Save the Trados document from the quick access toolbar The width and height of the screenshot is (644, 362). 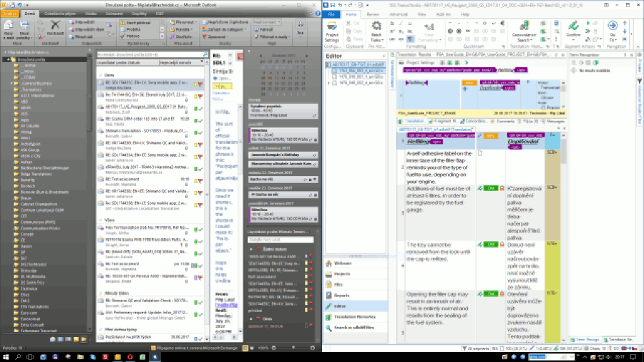(x=332, y=5)
